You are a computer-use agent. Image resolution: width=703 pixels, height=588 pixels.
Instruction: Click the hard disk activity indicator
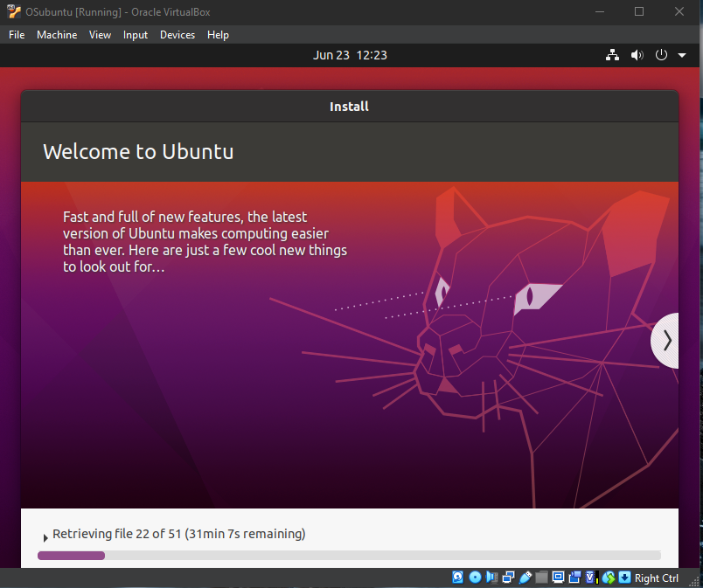[x=458, y=578]
